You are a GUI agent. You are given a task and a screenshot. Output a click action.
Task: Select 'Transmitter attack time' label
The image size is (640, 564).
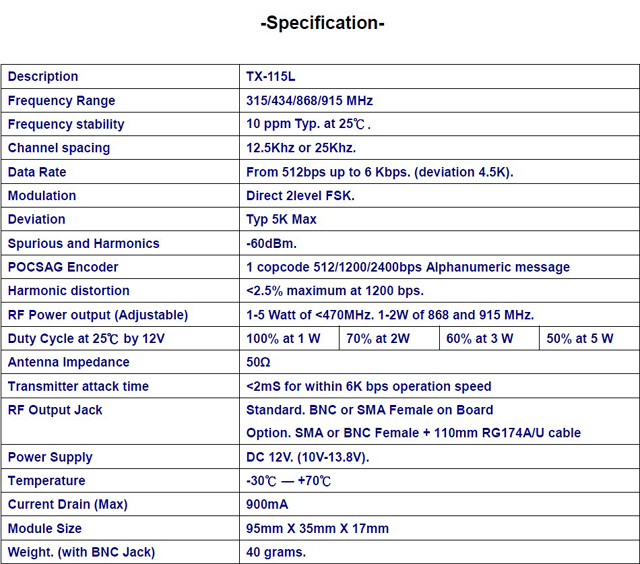click(78, 386)
